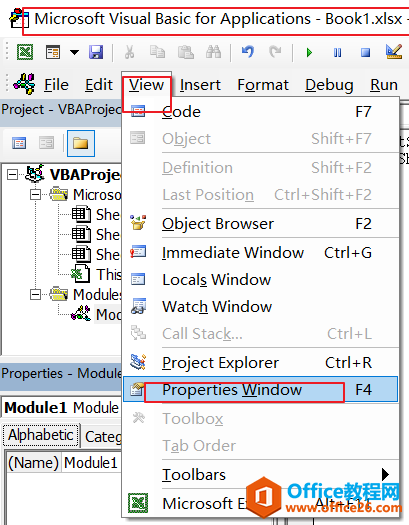Click the (Name) Module1 value field
The height and width of the screenshot is (525, 409).
click(91, 463)
